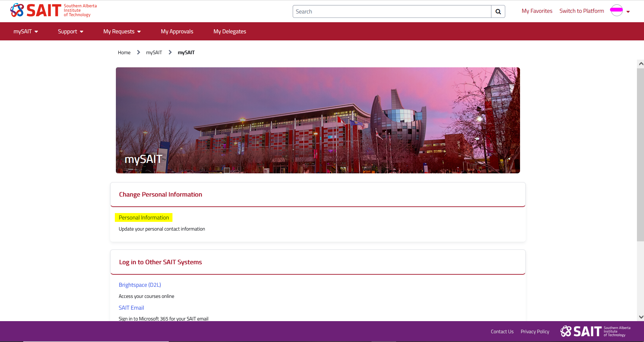Viewport: 644px width, 342px height.
Task: Expand the user profile dropdown caret
Action: point(628,12)
